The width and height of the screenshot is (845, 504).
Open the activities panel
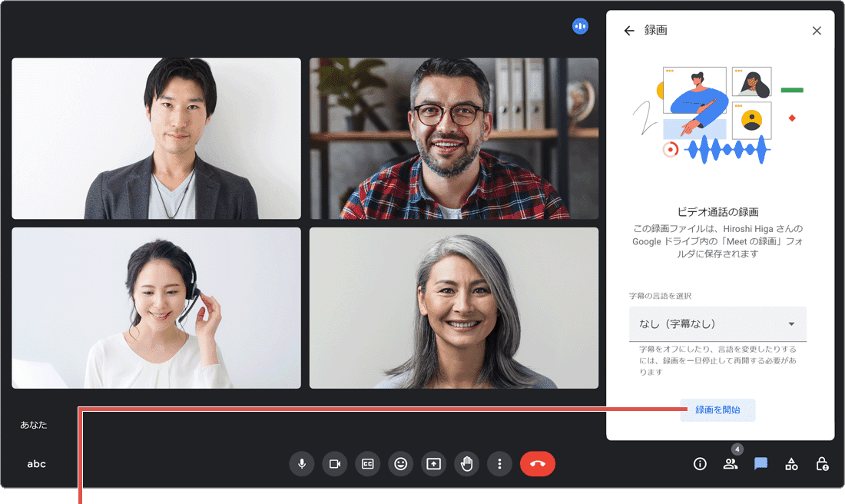click(791, 463)
